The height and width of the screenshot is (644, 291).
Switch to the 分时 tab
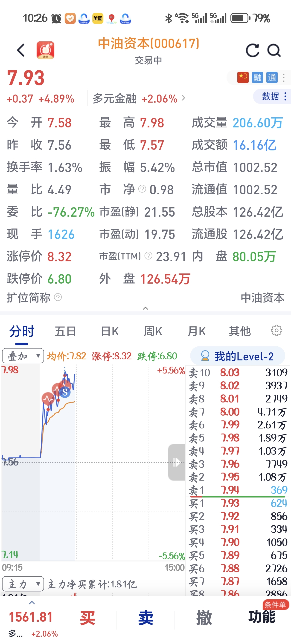coord(22,331)
